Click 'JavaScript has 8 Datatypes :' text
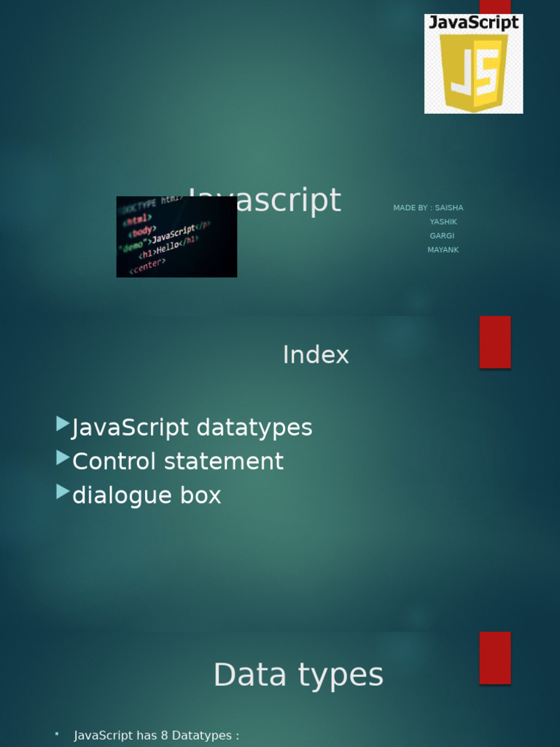This screenshot has width=560, height=747. (157, 735)
